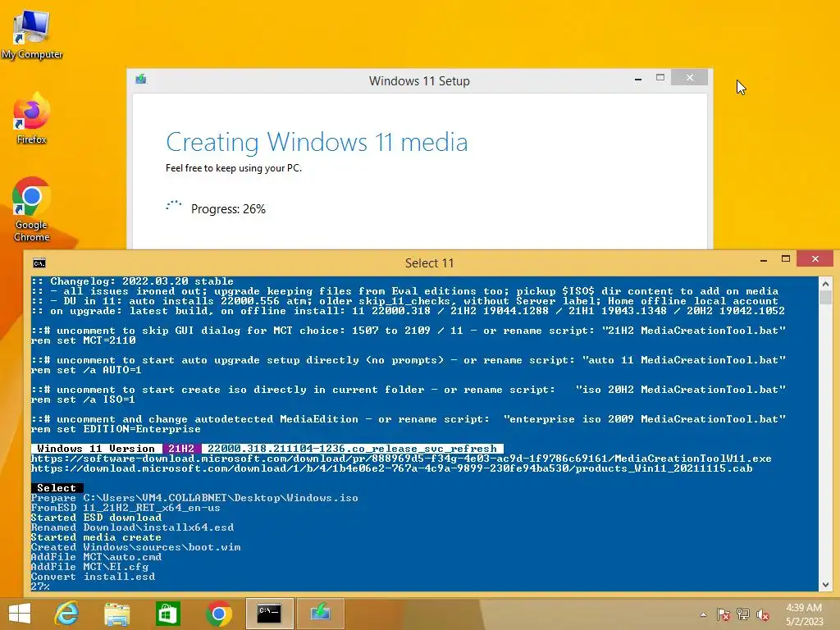Click the 'Created Windows\sources\boot.wim' line
This screenshot has width=840, height=630.
click(x=135, y=547)
